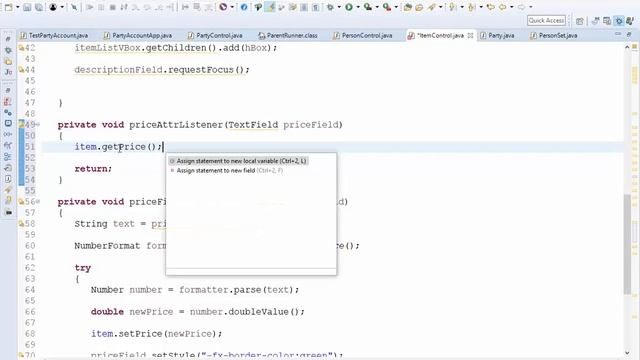Click the Resume debug toolbar icon
640x360 pixels.
tap(90, 7)
